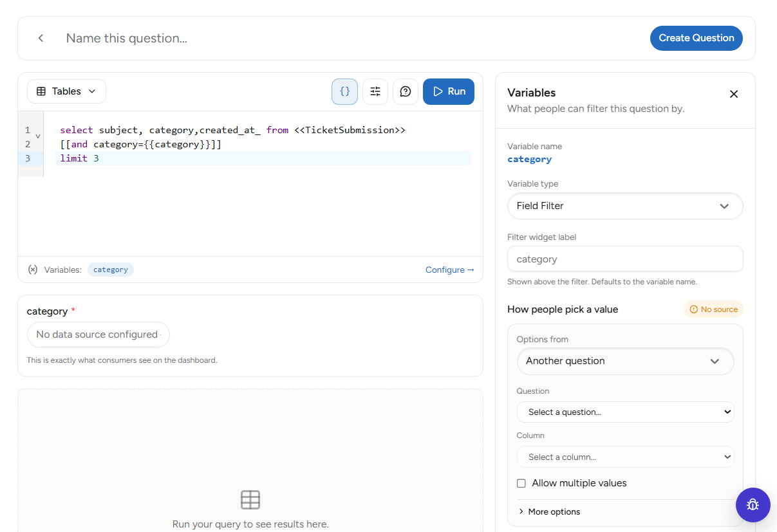This screenshot has width=777, height=532.
Task: Open the Select a column dropdown
Action: pos(625,457)
